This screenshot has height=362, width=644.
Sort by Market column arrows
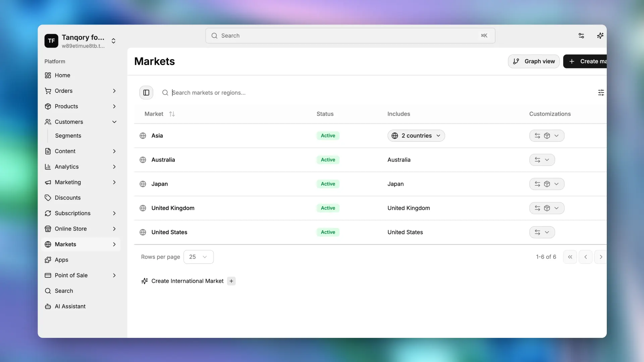(172, 114)
